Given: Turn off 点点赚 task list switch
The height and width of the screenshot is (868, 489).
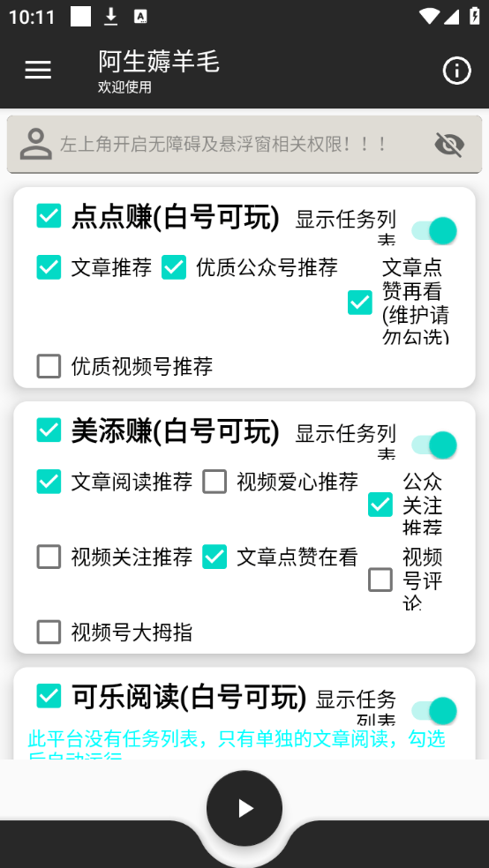Looking at the screenshot, I should point(434,231).
